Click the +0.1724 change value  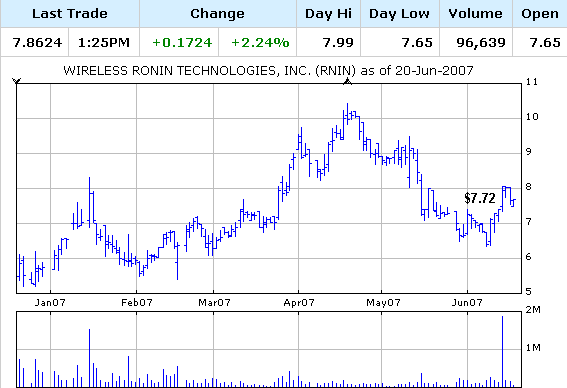point(182,43)
